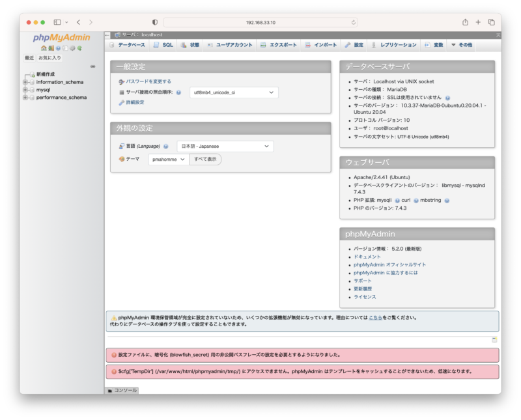Click the small yellow icon at the right edge below the warning box
521x420 pixels.
(x=494, y=340)
